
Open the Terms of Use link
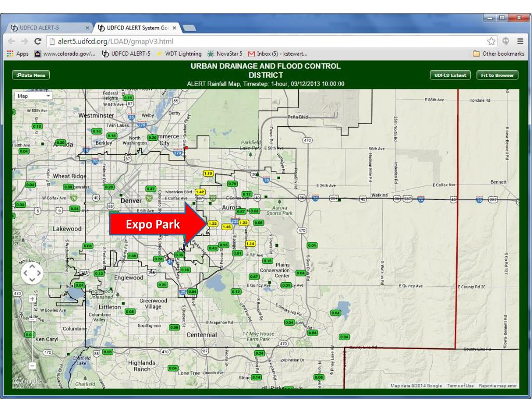460,385
